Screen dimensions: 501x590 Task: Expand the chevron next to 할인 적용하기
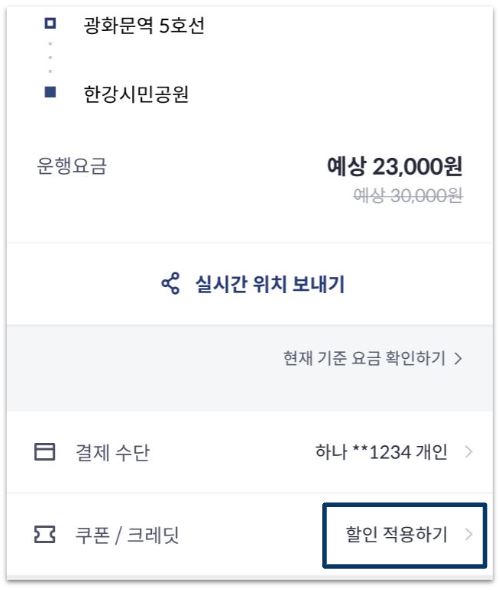click(469, 534)
